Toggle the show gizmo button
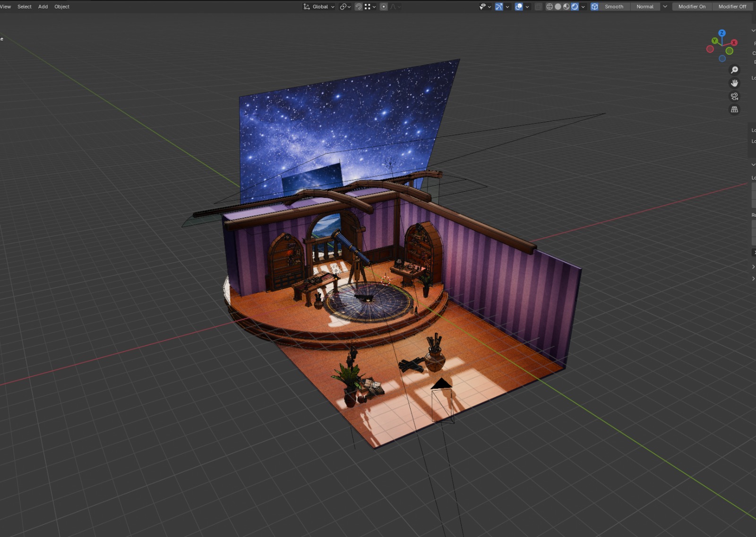 (499, 7)
